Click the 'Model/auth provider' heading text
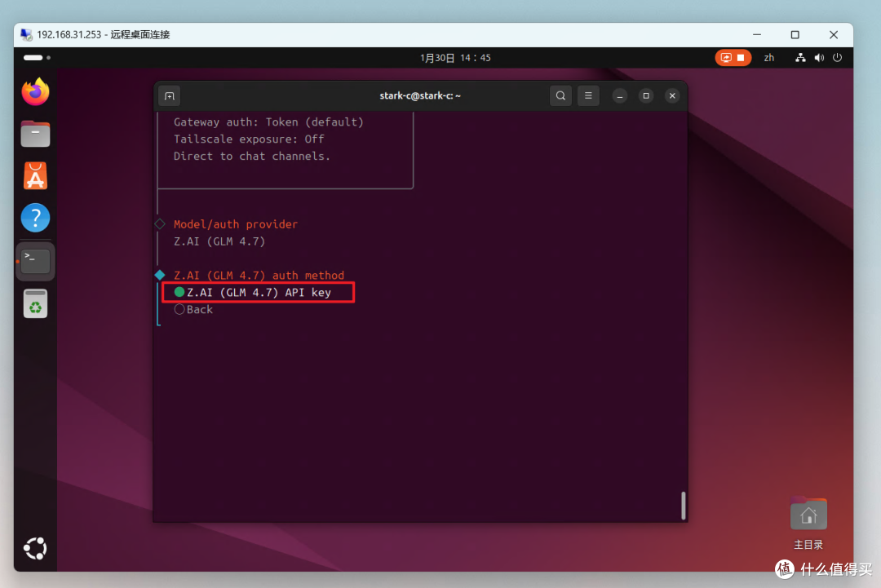 pos(236,224)
